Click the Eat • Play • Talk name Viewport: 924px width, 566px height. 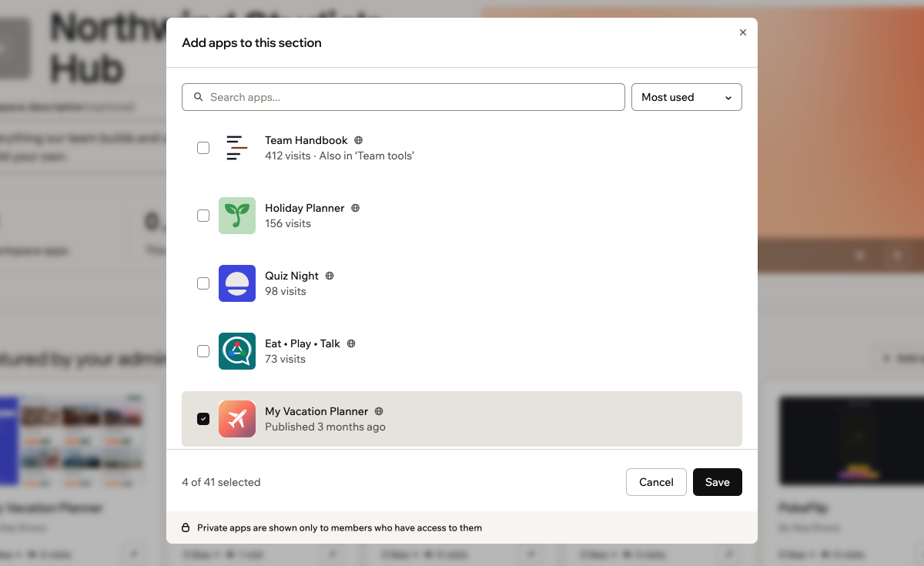point(303,343)
